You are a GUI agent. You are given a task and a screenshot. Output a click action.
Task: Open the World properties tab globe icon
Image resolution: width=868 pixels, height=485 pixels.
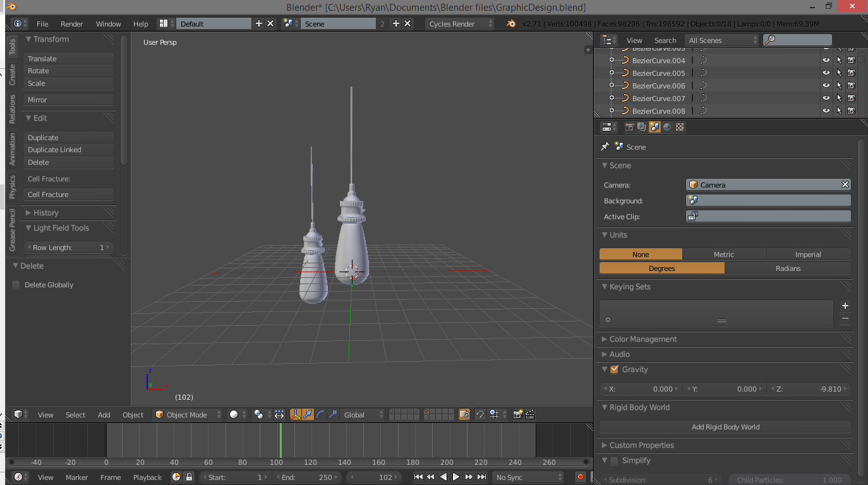[x=667, y=127]
